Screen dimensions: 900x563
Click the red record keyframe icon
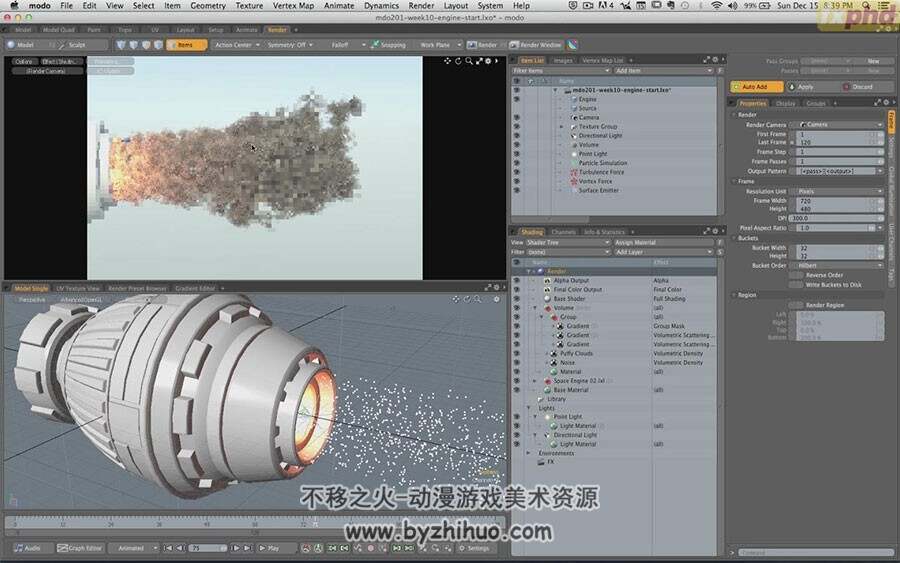point(370,548)
